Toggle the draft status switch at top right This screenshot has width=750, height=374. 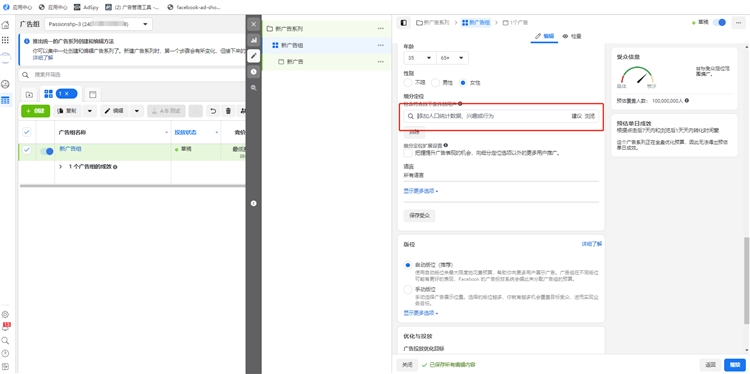pyautogui.click(x=719, y=22)
